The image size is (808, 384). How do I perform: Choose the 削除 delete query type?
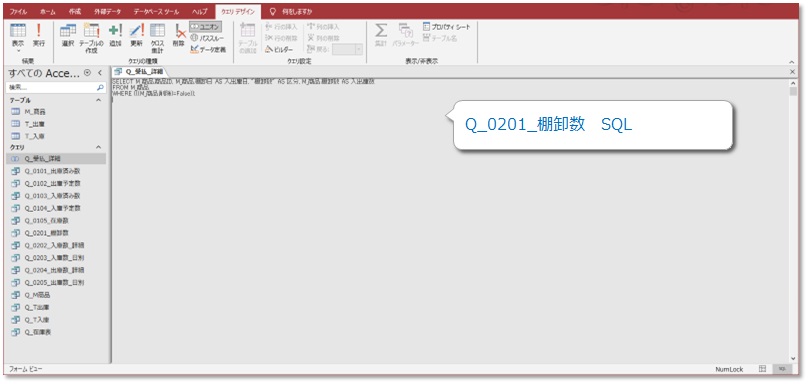click(178, 35)
